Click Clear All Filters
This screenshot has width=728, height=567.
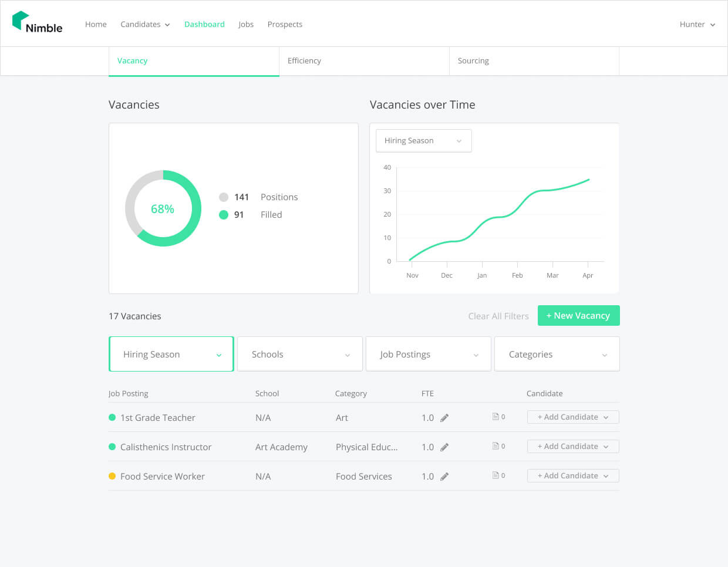(498, 316)
